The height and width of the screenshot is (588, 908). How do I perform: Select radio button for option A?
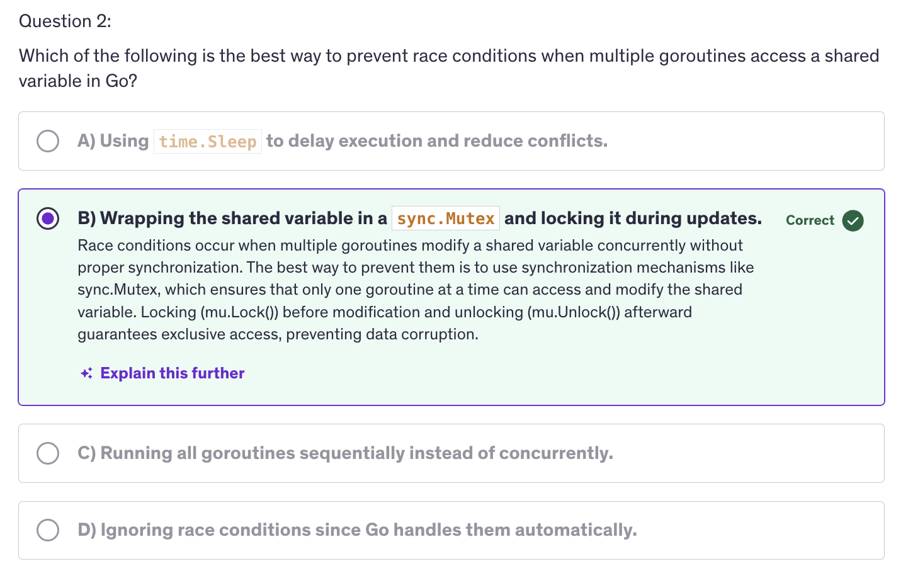point(48,141)
